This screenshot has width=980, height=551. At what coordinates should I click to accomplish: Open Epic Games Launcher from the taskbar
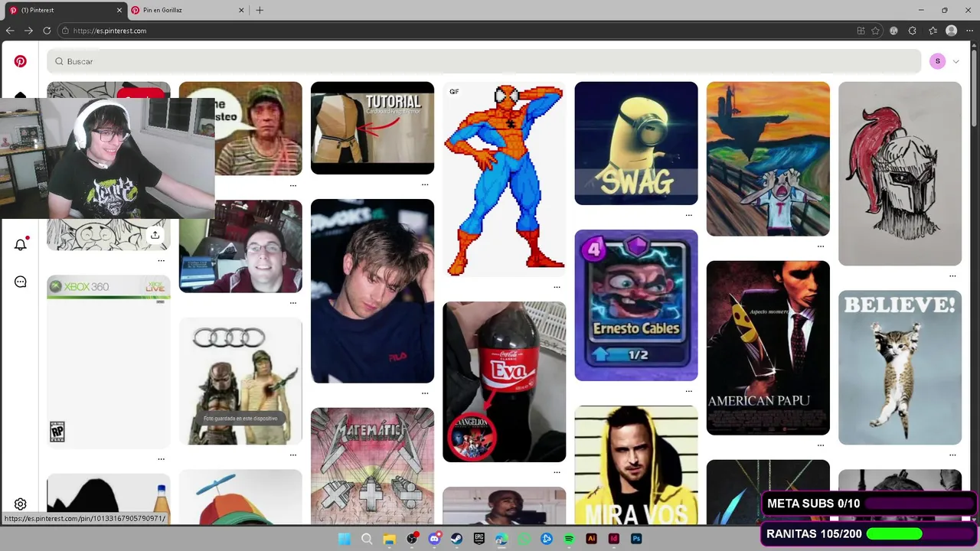[x=479, y=539]
